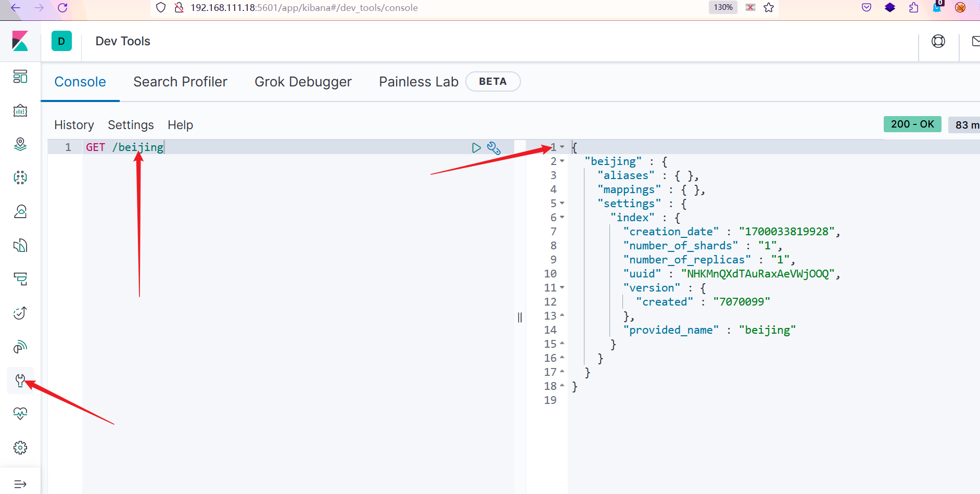Send the GET /beijing request

[476, 148]
